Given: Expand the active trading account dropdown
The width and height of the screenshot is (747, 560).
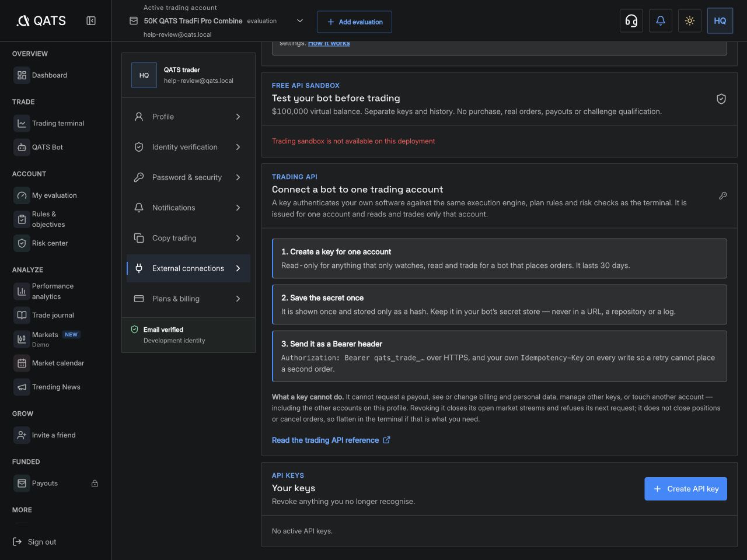Looking at the screenshot, I should (300, 21).
